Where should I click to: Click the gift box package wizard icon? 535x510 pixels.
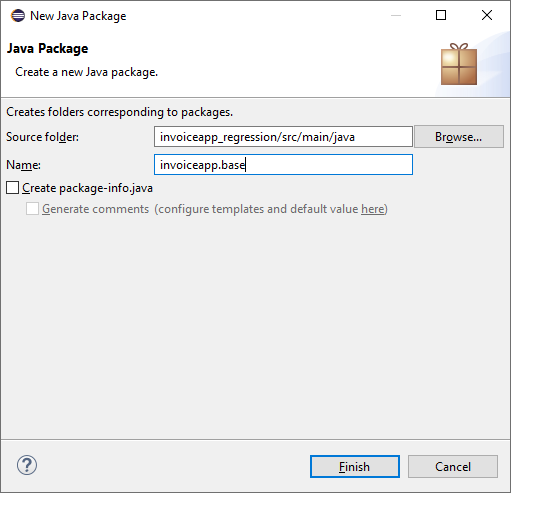point(459,64)
